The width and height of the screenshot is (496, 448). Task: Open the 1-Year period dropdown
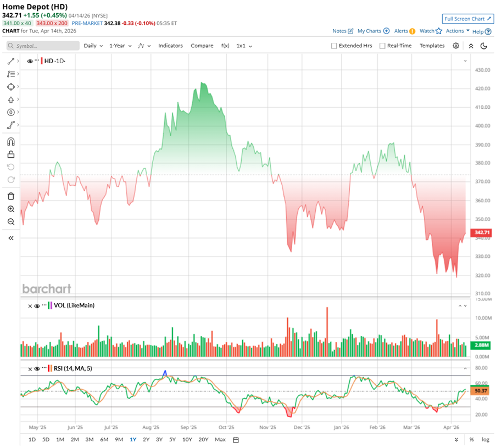point(120,46)
